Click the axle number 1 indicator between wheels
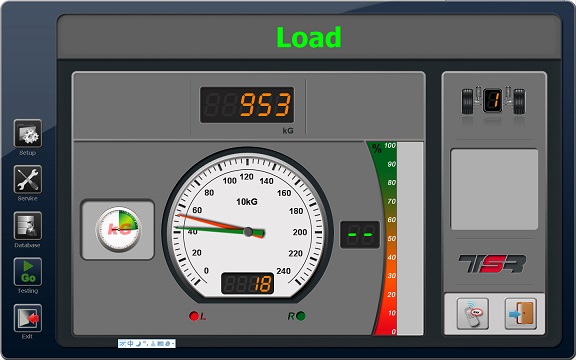Image resolution: width=576 pixels, height=360 pixels. (493, 100)
